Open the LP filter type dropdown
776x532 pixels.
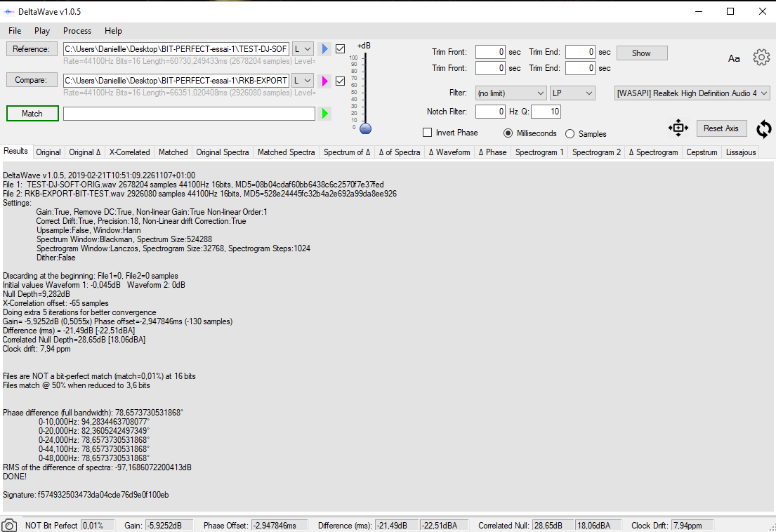(572, 93)
